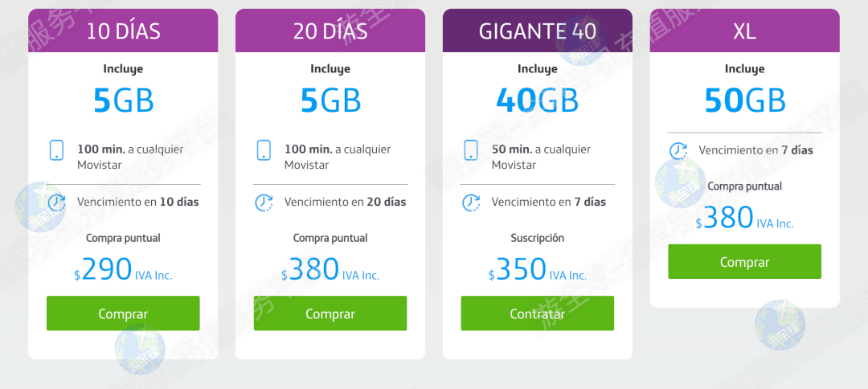Image resolution: width=868 pixels, height=389 pixels.
Task: Click the 50GB data amount in XL
Action: [x=745, y=100]
